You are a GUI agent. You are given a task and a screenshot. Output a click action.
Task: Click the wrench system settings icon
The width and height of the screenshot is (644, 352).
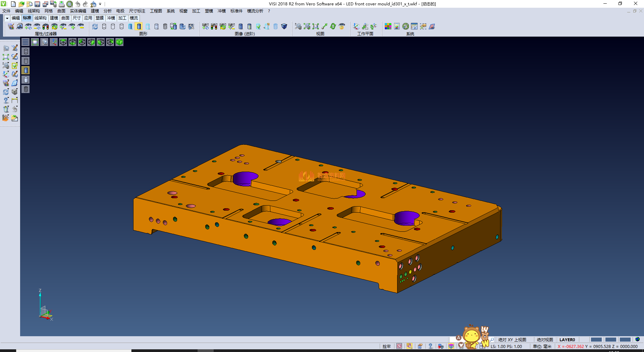406,27
